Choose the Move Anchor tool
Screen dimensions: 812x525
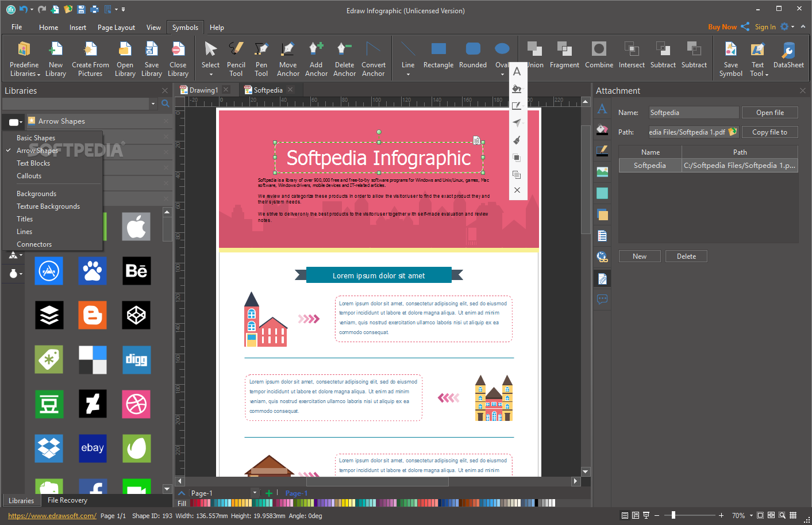(x=288, y=59)
